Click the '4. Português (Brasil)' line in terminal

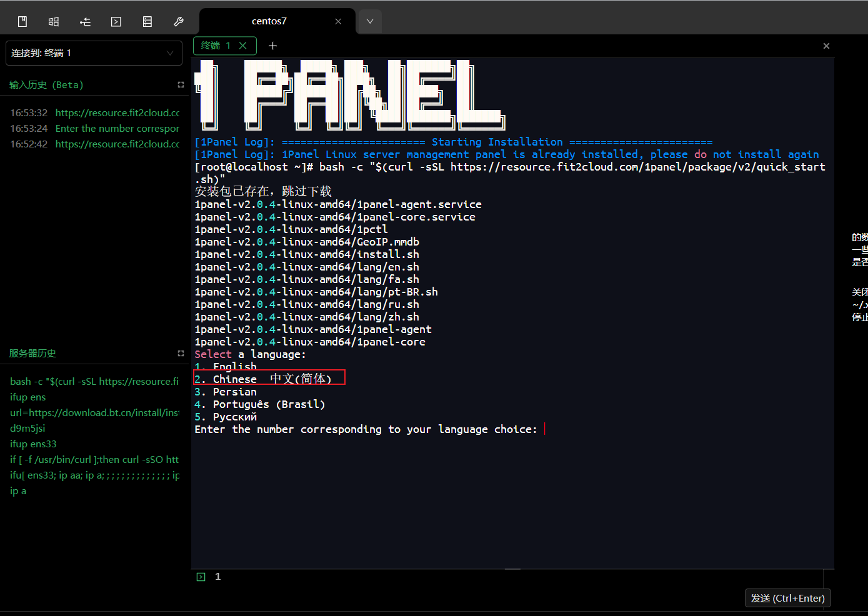tap(260, 404)
